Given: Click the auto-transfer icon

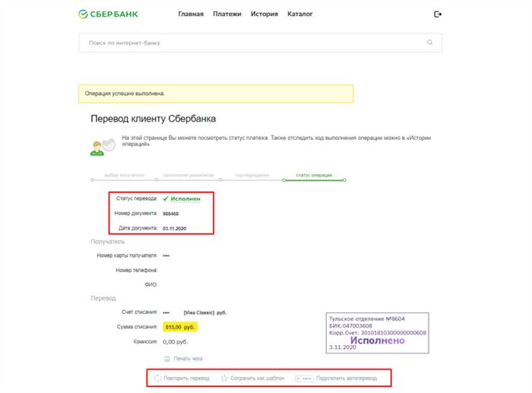Looking at the screenshot, I should [304, 378].
